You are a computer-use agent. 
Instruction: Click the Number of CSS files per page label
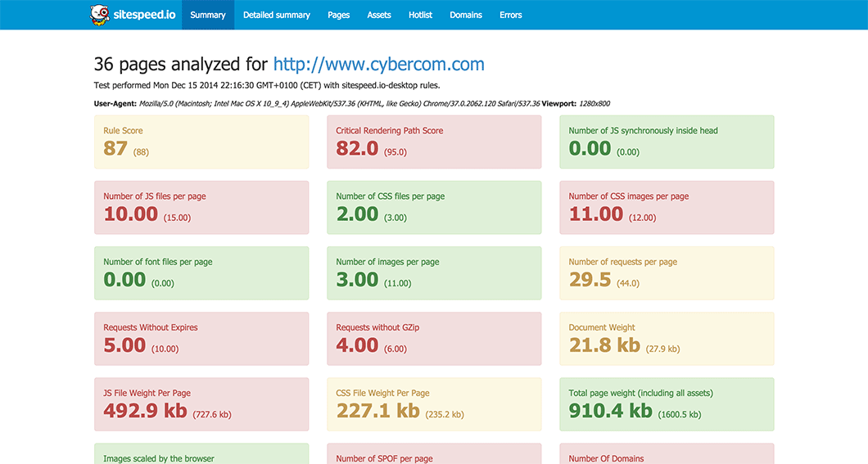point(391,196)
